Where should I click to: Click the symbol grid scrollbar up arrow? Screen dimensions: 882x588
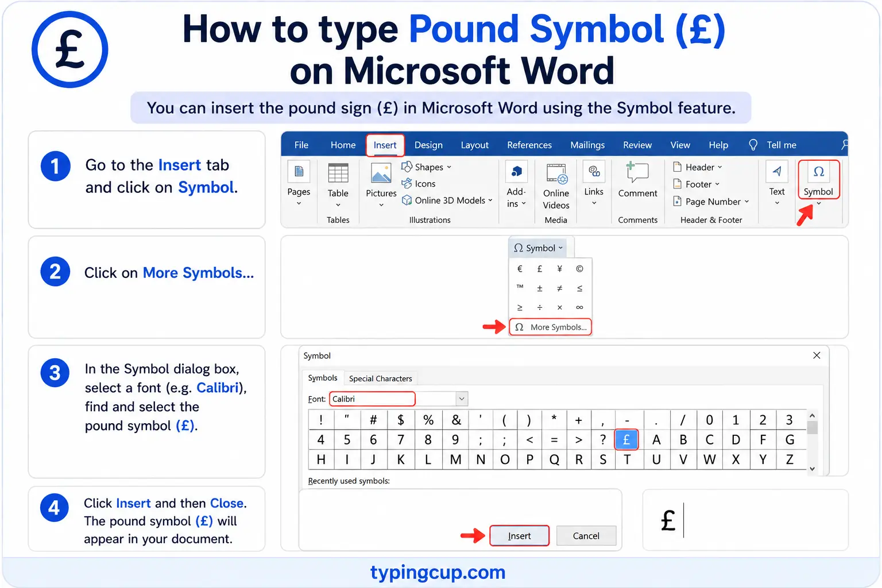click(x=812, y=415)
